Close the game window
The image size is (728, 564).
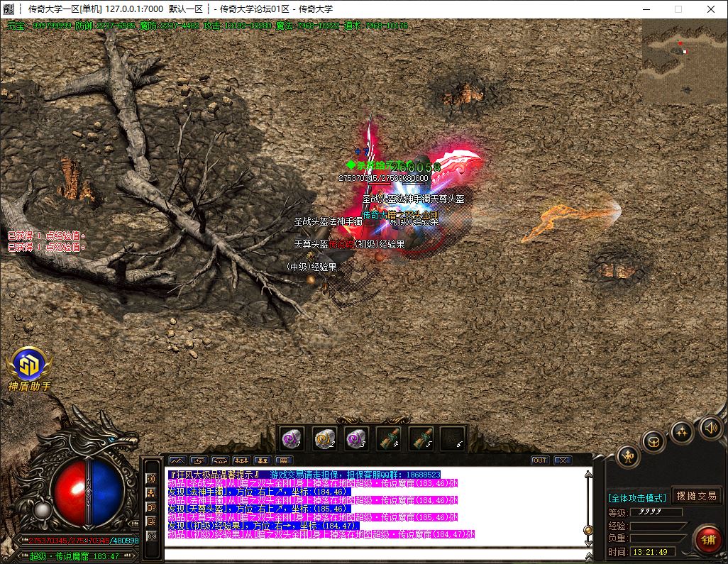pos(711,9)
